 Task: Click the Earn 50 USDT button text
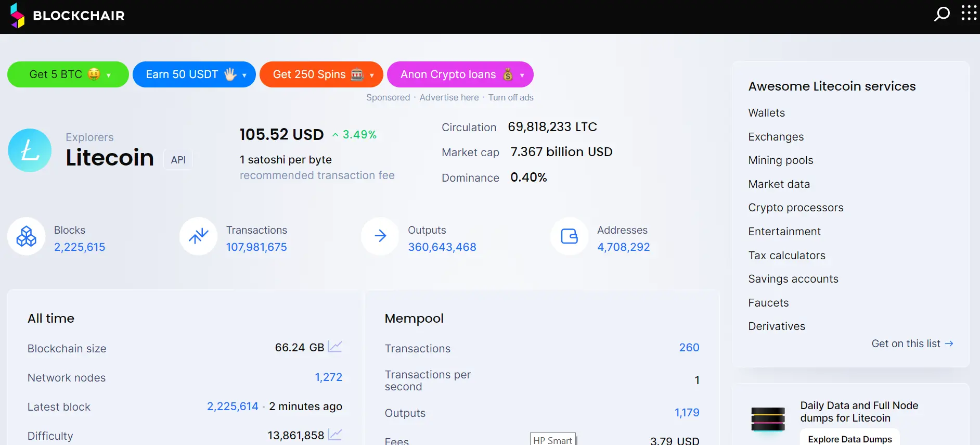[x=182, y=74]
